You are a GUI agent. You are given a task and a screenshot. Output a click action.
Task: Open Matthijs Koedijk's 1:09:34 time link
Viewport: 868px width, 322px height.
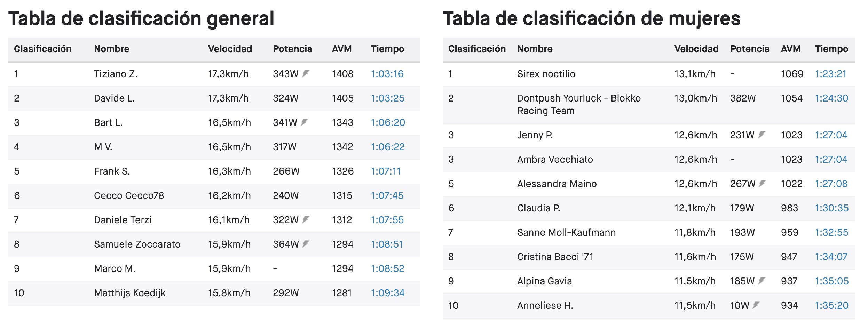point(387,293)
